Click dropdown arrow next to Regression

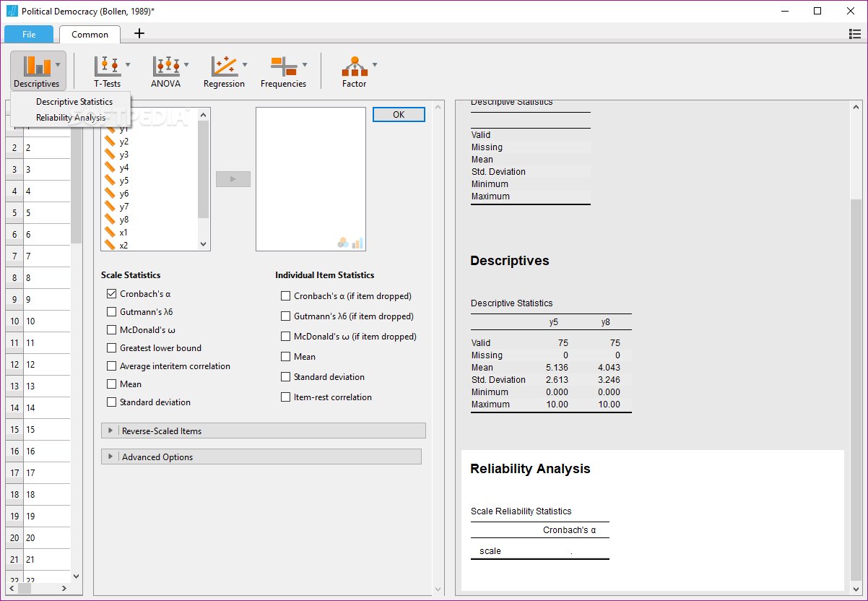pos(245,65)
